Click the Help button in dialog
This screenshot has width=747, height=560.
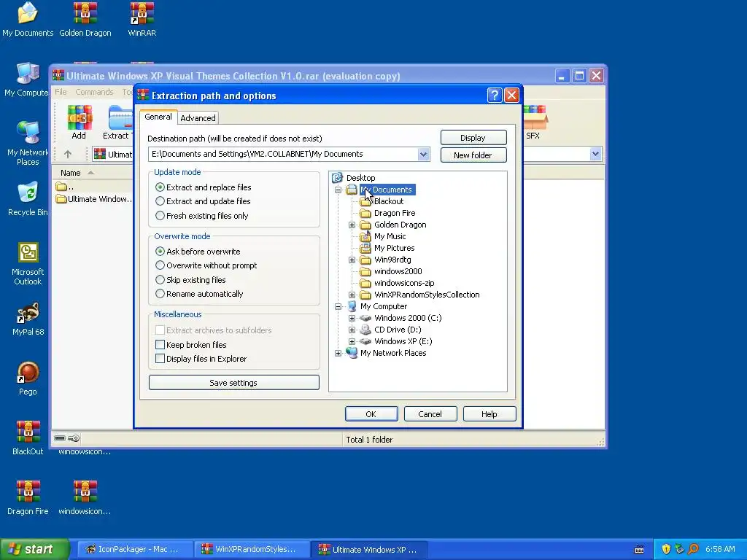click(x=489, y=414)
